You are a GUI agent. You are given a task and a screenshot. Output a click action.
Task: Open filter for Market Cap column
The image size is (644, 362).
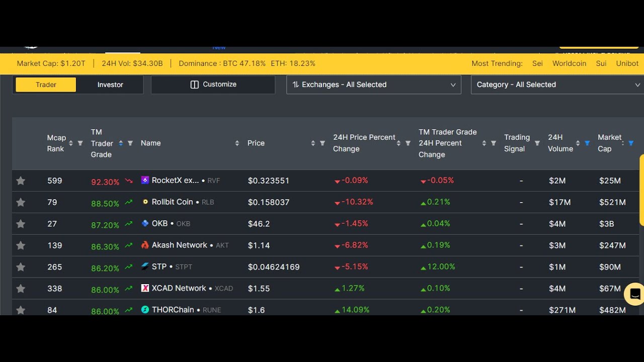click(x=631, y=143)
